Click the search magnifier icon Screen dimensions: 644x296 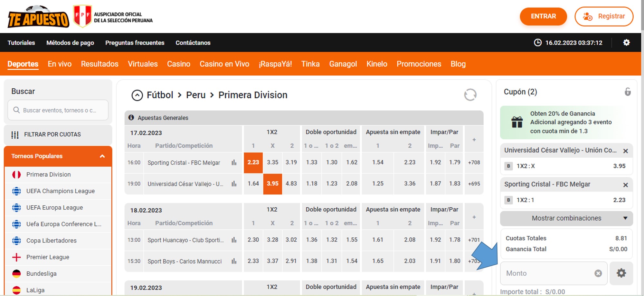click(16, 110)
